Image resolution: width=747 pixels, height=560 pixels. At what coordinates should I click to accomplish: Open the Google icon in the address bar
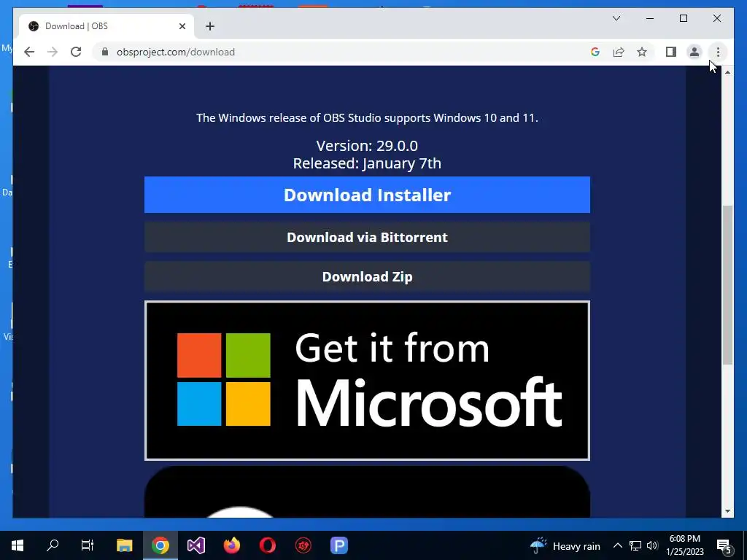[595, 52]
